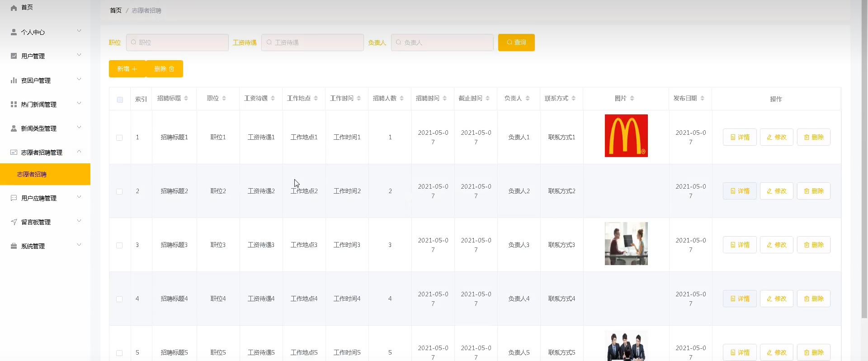The height and width of the screenshot is (361, 868).
Task: Click the 贫困户管理 bar chart icon
Action: (14, 81)
